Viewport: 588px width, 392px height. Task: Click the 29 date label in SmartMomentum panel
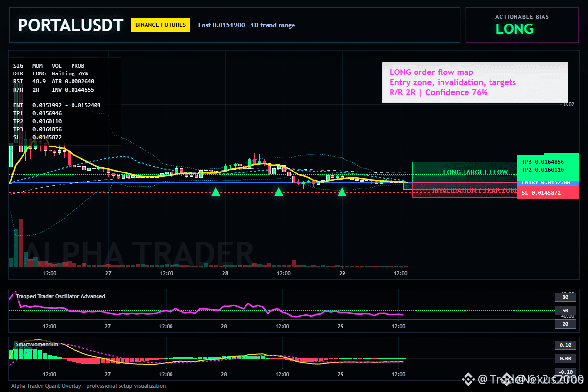pos(341,374)
